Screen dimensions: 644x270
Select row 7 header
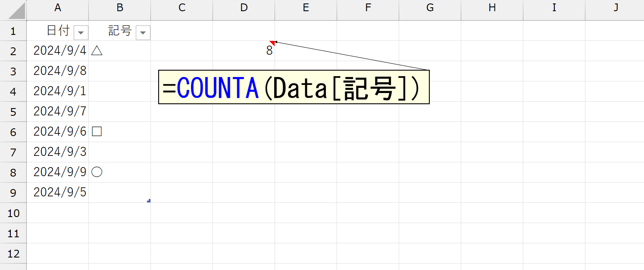point(13,152)
